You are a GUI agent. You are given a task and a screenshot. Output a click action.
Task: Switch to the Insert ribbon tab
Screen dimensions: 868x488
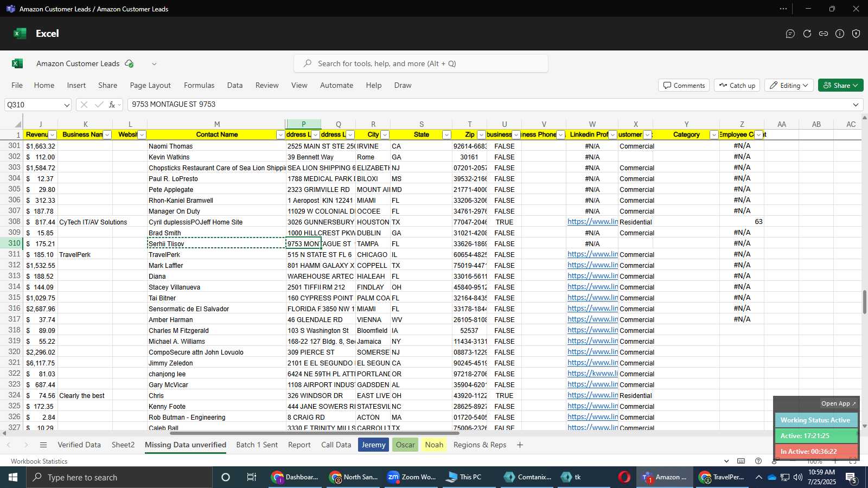(x=76, y=85)
